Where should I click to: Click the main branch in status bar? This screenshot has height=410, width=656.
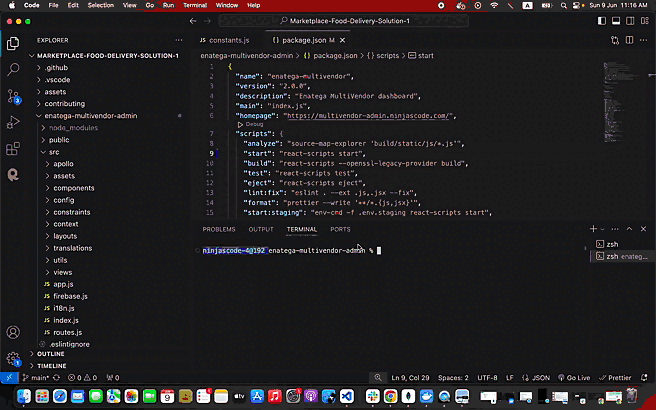click(x=37, y=378)
